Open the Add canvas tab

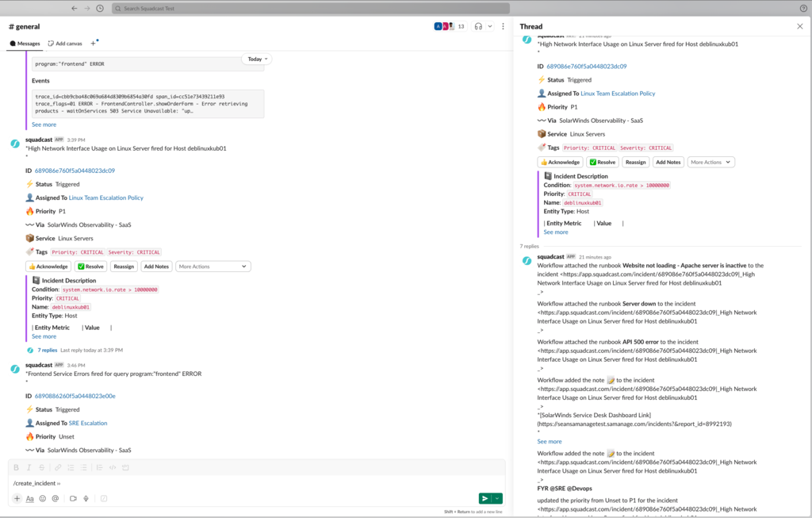65,44
